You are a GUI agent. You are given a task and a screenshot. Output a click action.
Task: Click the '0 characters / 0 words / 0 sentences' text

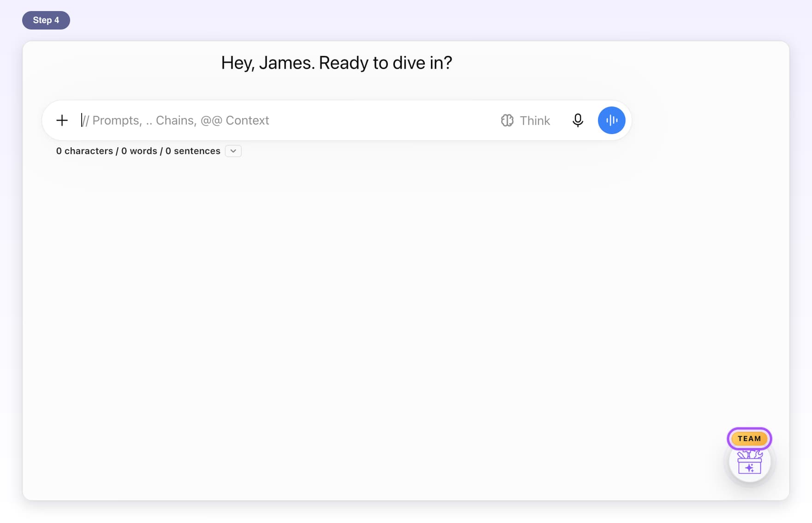click(x=138, y=151)
